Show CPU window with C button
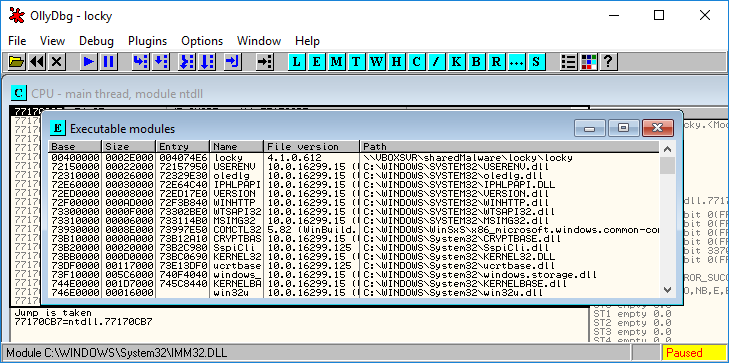 (x=417, y=61)
